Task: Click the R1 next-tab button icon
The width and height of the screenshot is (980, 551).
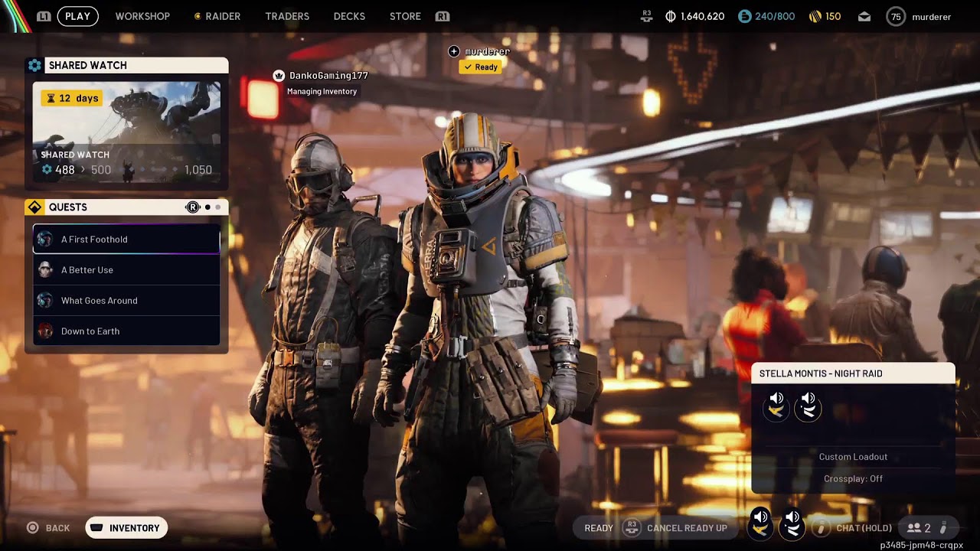Action: [x=442, y=16]
